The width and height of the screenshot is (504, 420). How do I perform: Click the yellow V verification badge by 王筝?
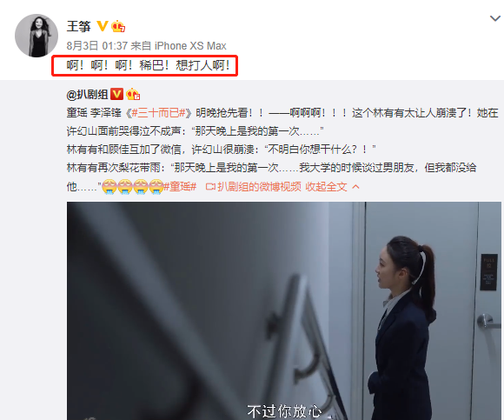103,26
